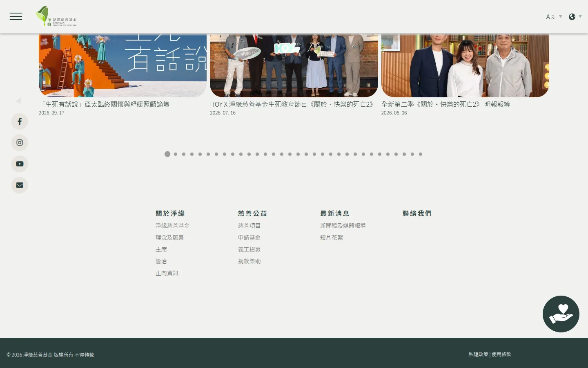This screenshot has height=368, width=588.
Task: Select the third carousel pagination dot
Action: [x=184, y=154]
